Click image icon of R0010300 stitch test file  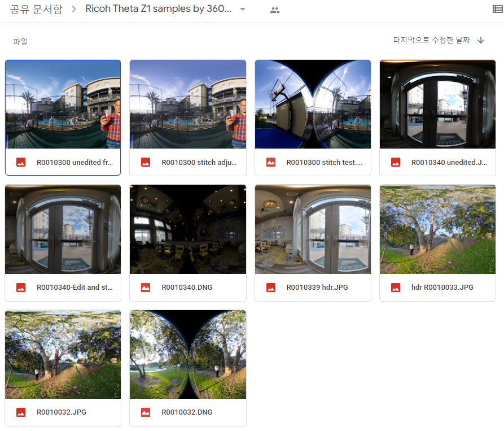(271, 162)
